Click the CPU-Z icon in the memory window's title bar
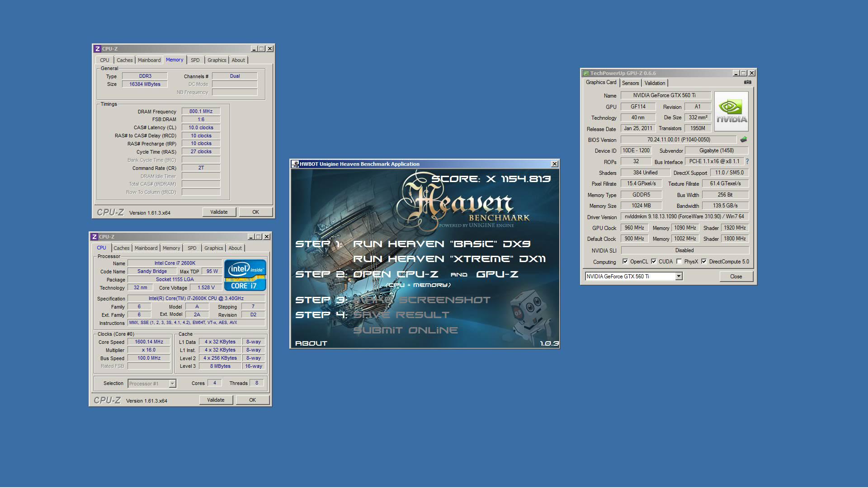Screen dimensions: 868x488 (x=97, y=49)
